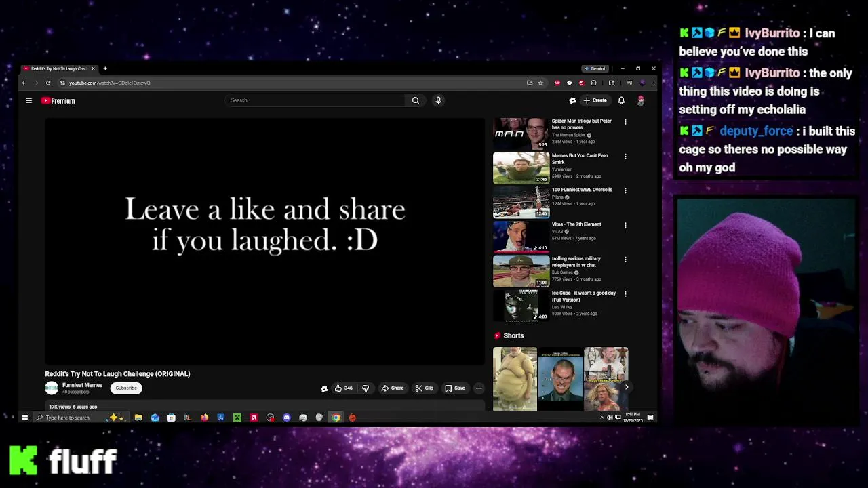The image size is (868, 488).
Task: Open Windows notification center icon
Action: 650,418
